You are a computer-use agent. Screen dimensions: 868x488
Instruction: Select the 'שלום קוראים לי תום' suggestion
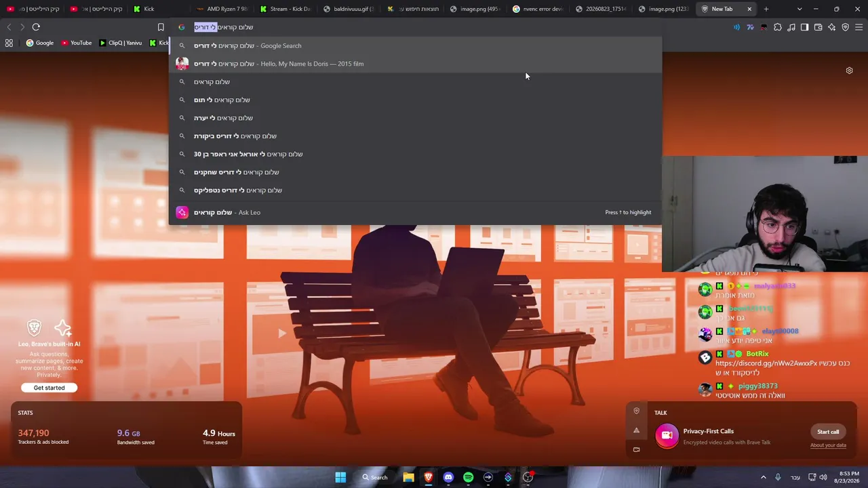coord(415,100)
